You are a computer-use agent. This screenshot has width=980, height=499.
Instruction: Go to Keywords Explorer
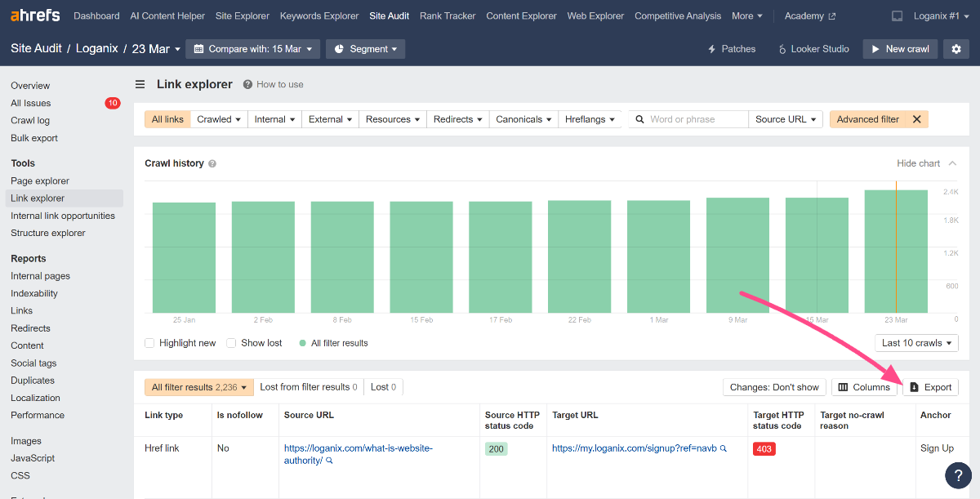(x=319, y=16)
